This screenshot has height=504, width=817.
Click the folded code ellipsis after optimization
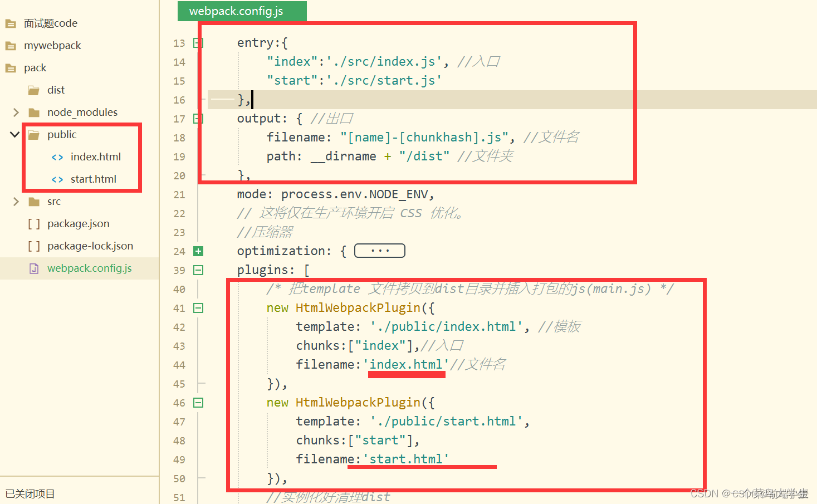tap(380, 251)
